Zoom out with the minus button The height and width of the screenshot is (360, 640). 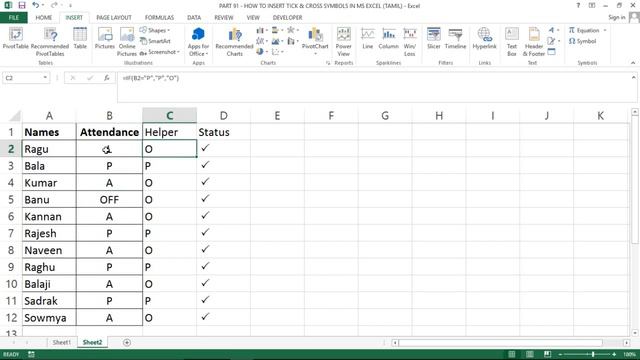tap(561, 354)
